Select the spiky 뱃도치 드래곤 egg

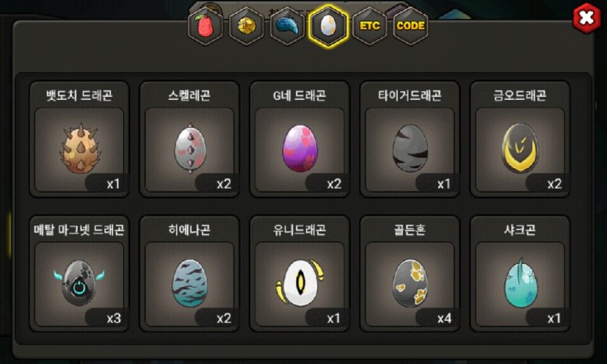click(80, 149)
